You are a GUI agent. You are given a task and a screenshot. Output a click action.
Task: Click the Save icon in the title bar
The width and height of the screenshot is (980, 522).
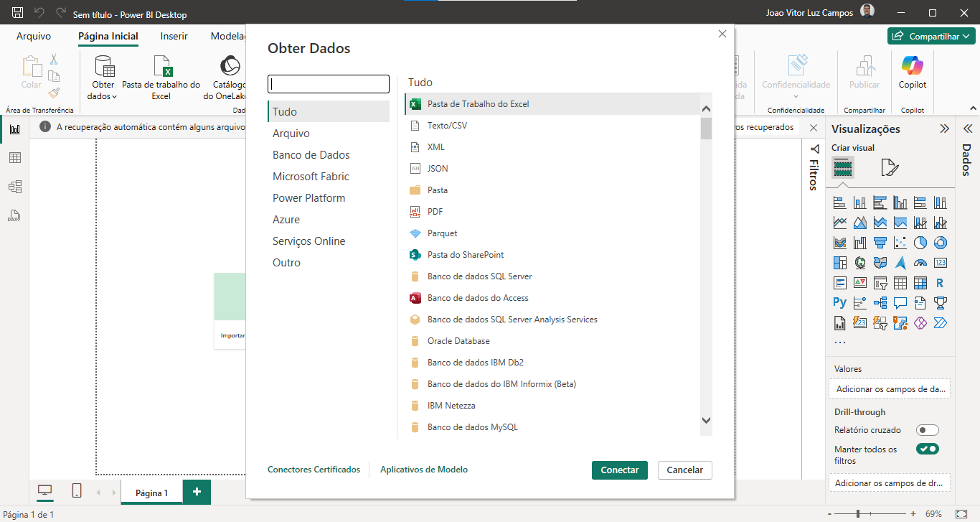(18, 13)
